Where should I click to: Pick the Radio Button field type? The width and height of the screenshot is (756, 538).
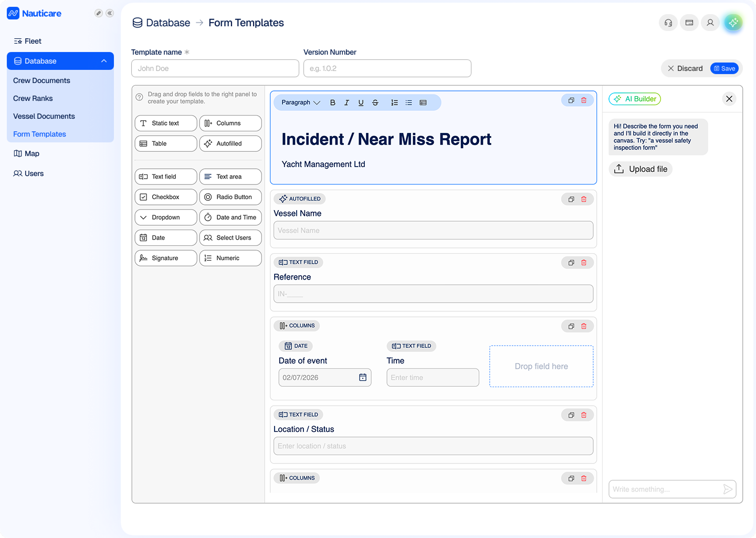[230, 197]
